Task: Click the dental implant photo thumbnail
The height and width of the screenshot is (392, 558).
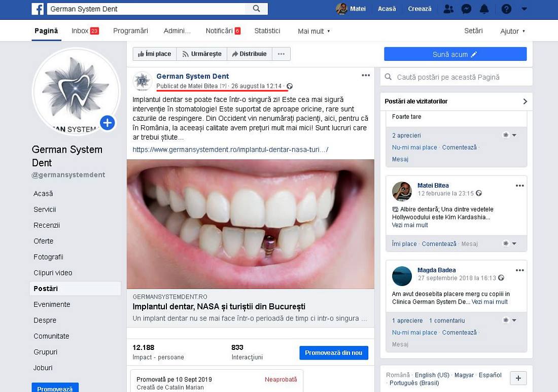Action: 251,224
